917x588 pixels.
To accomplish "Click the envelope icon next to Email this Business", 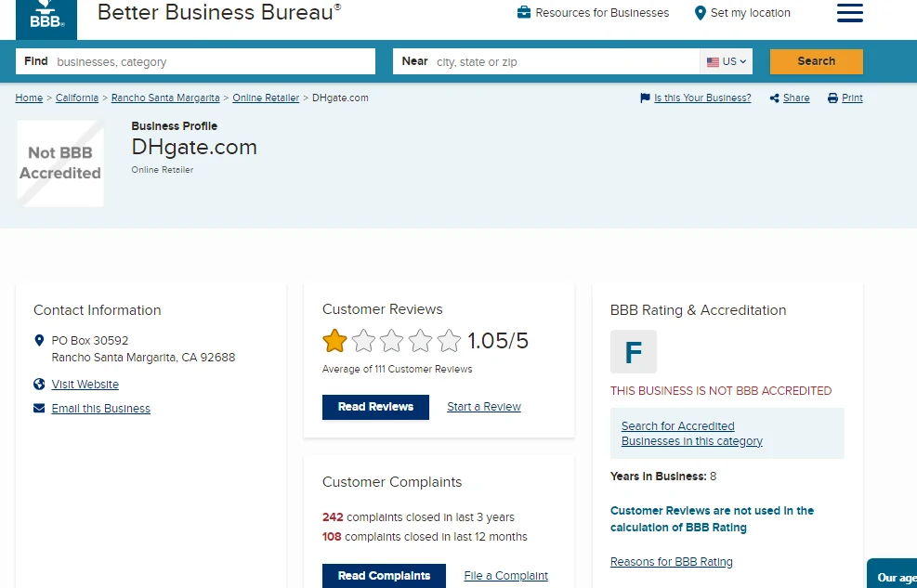I will (39, 408).
